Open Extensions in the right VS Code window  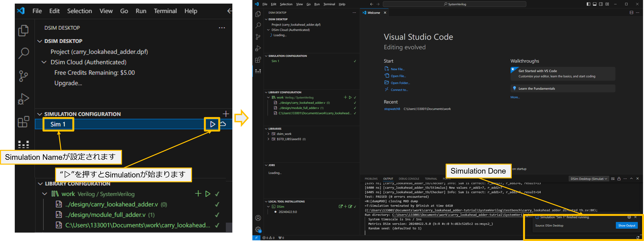258,60
